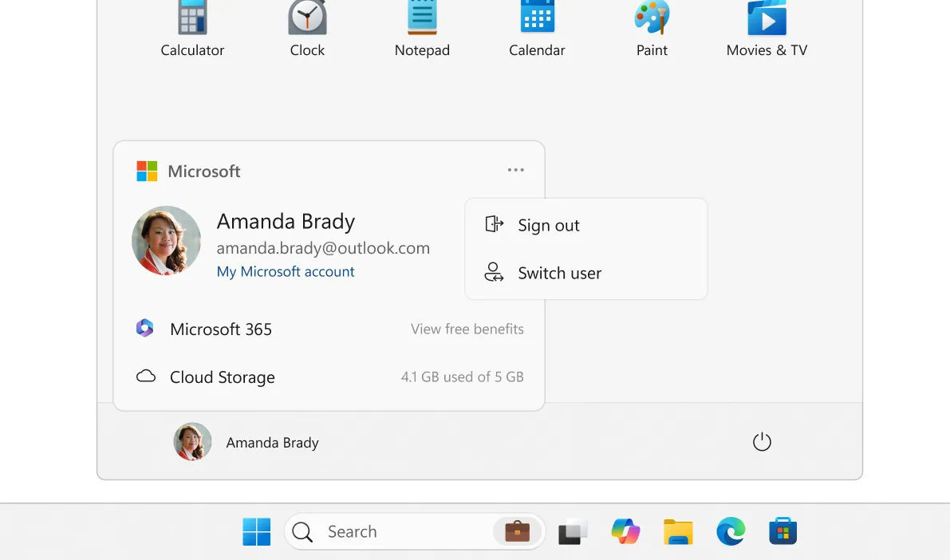
Task: Launch Microsoft Edge from the taskbar
Action: tap(731, 531)
